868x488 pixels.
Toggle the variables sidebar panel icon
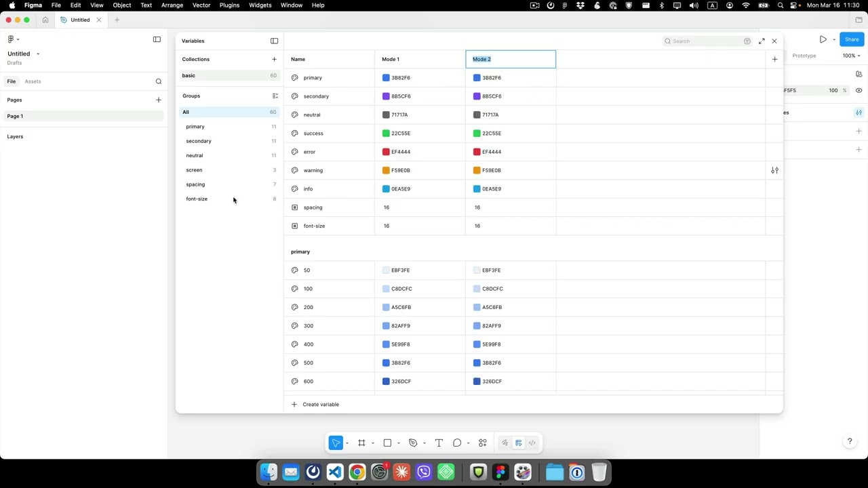pos(274,41)
